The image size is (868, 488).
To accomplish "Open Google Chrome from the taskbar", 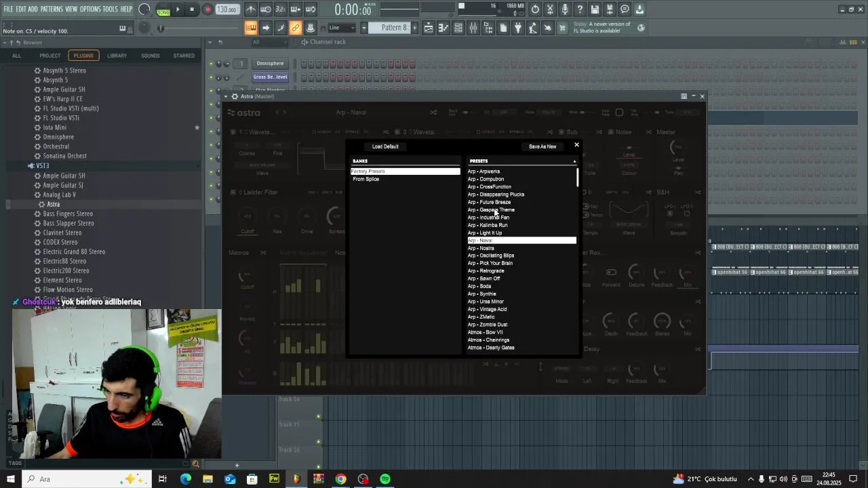I will coord(340,479).
